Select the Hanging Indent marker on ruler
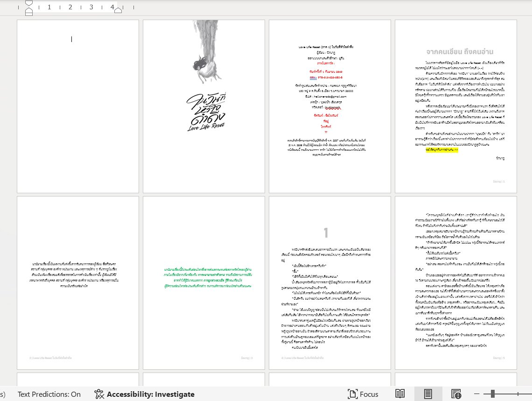Image resolution: width=532 pixels, height=401 pixels. 29,11
